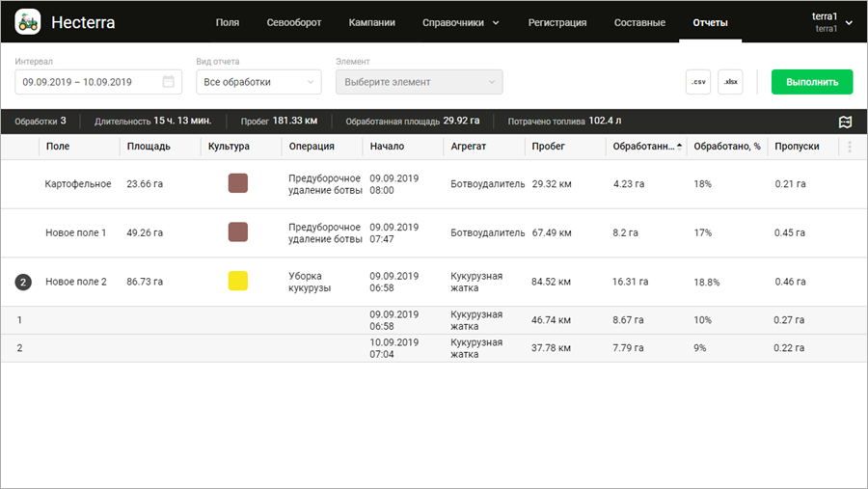Click the Hecterra tractor logo icon
The height and width of the screenshot is (489, 868).
click(x=28, y=21)
